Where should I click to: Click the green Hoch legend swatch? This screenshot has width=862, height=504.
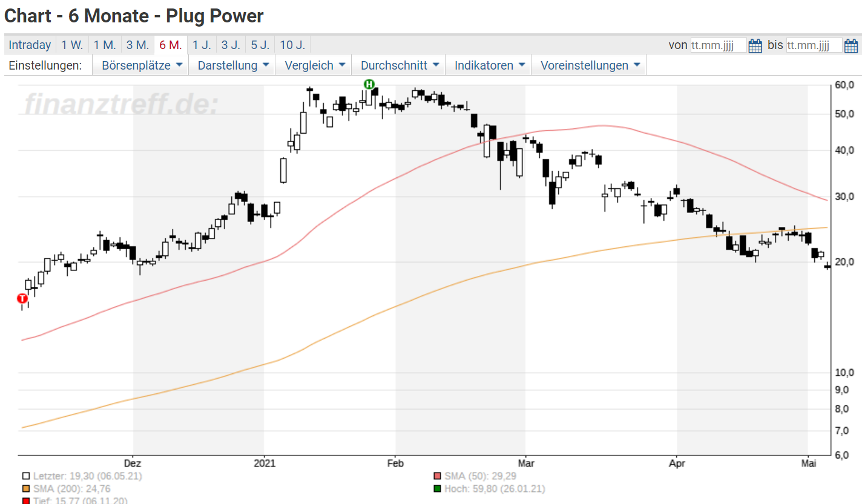(437, 489)
